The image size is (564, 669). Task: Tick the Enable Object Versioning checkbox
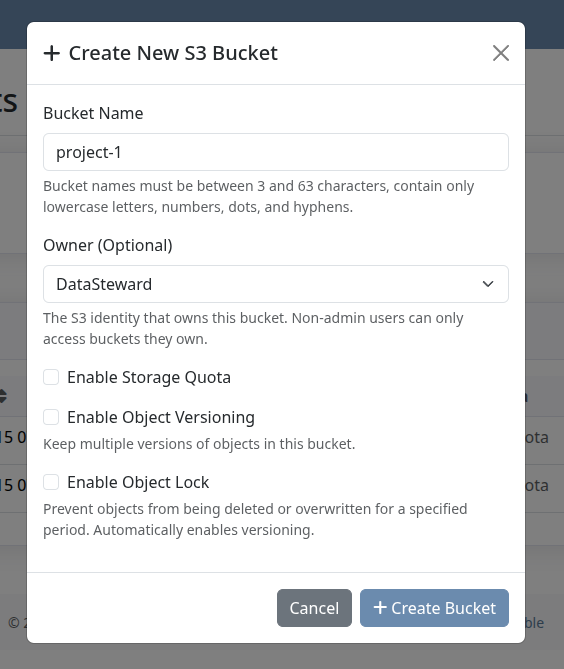pyautogui.click(x=51, y=417)
